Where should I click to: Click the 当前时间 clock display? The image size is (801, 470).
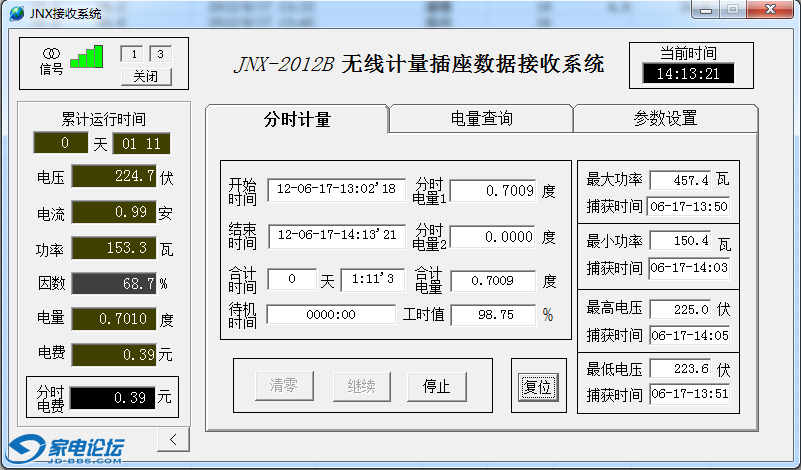pos(688,73)
